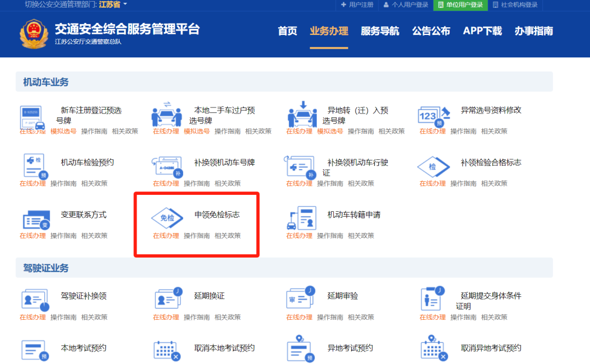Expand the 江苏省 department dropdown
This screenshot has height=364, width=590.
[113, 5]
